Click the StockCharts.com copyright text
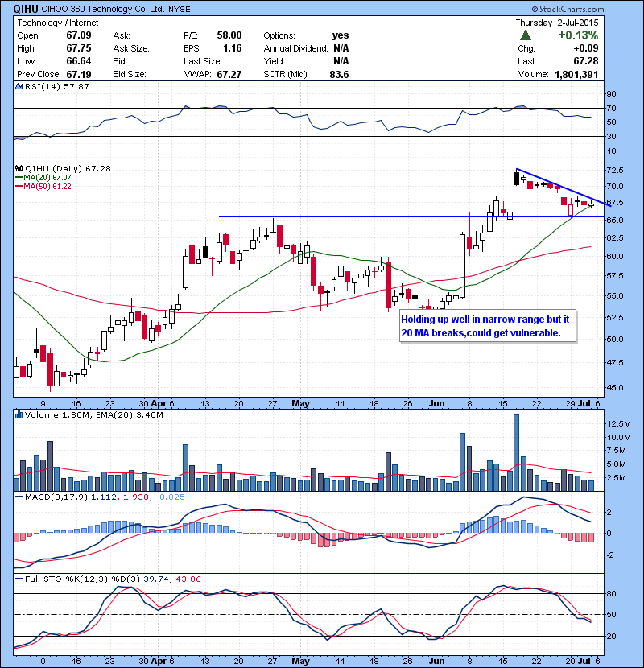Viewport: 644px width, 668px height. coord(568,9)
